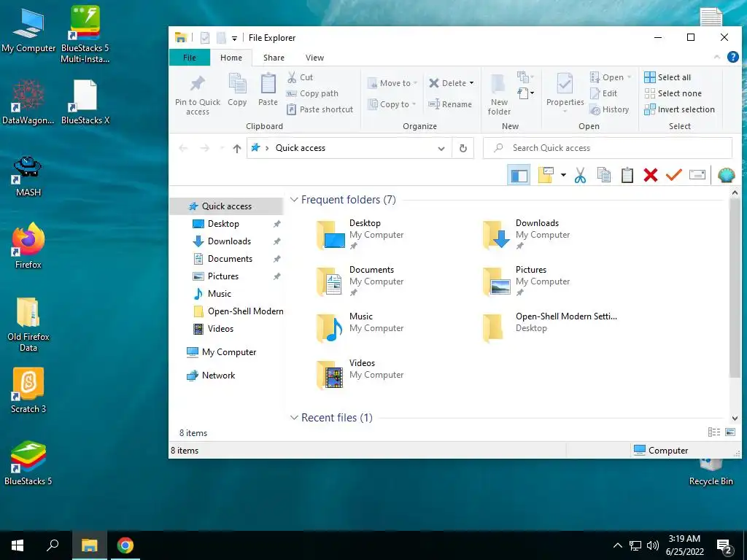
Task: Create a New folder from ribbon
Action: [x=499, y=95]
